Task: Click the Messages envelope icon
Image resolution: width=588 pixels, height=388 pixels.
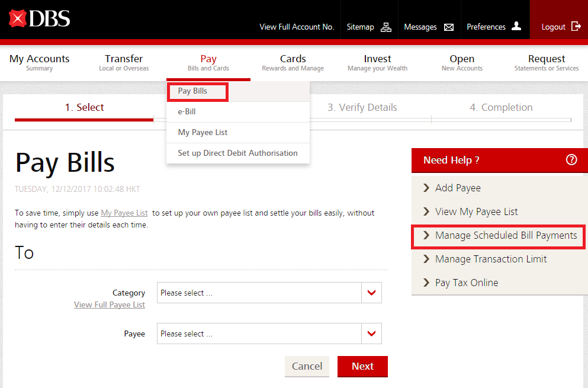Action: tap(449, 27)
